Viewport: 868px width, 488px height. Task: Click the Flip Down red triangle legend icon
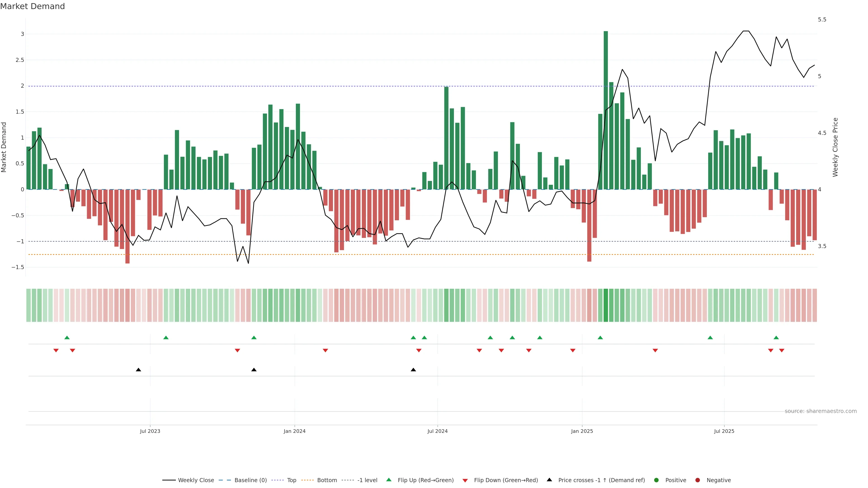tap(465, 480)
